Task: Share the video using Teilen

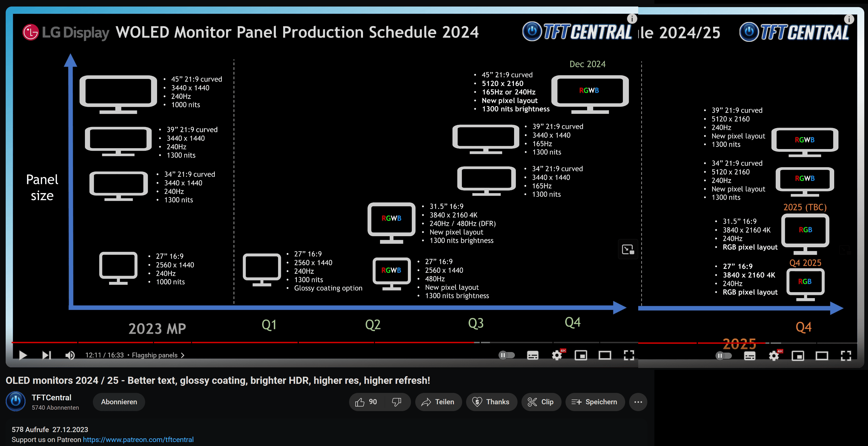Action: tap(438, 402)
